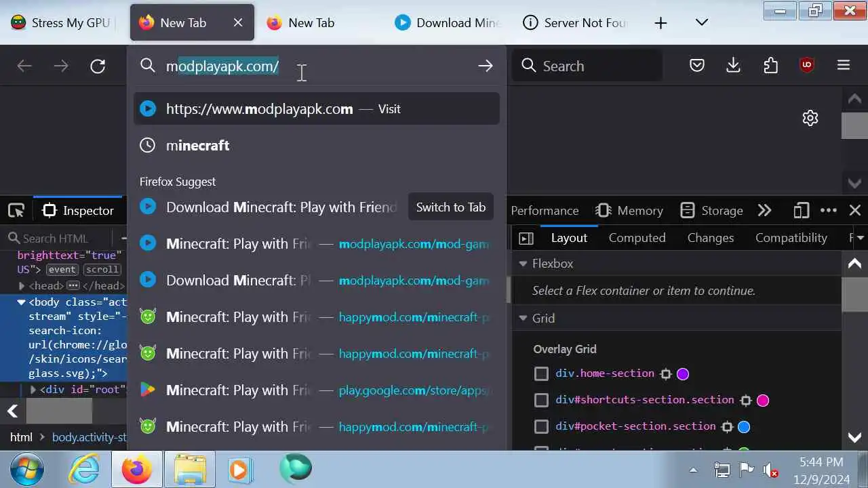Change pink grid color for div#shortcuts-section
Screen dimensions: 868x488
(x=763, y=400)
